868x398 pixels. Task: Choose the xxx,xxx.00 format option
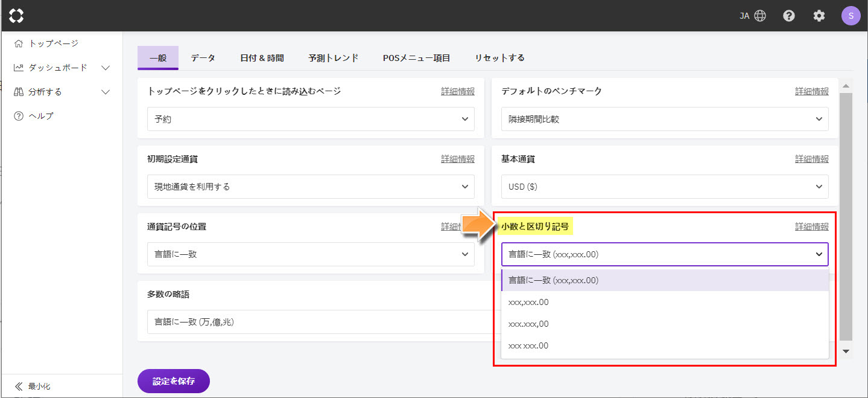[665, 302]
